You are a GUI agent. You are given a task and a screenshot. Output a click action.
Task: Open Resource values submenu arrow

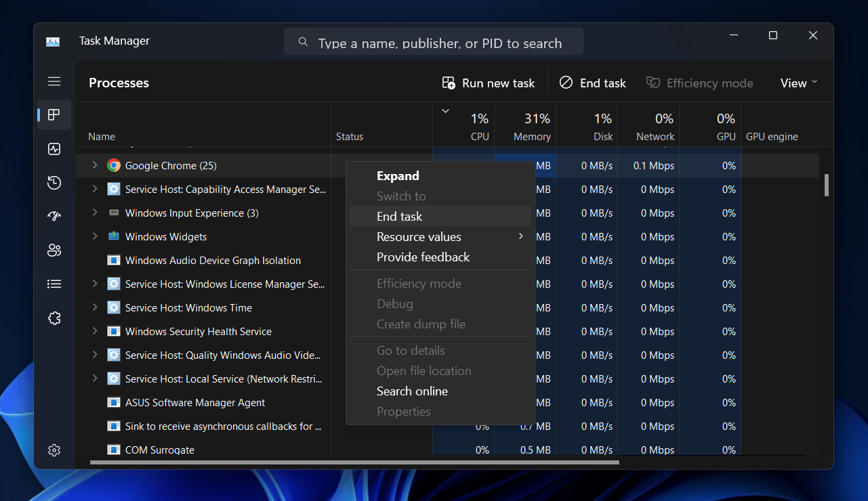point(520,236)
